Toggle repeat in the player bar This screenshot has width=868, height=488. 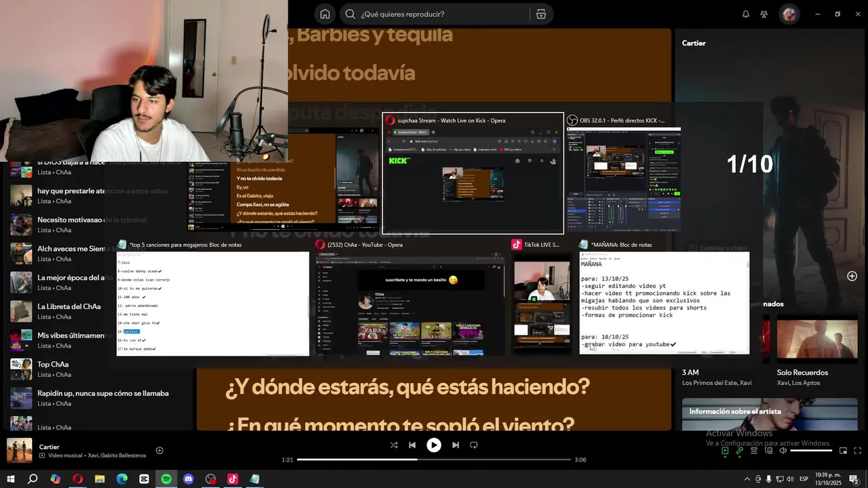(x=474, y=445)
